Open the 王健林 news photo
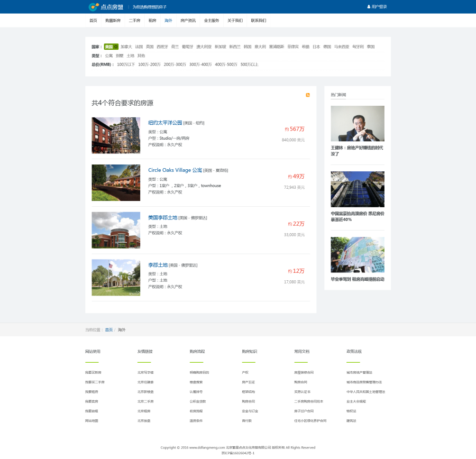This screenshot has height=459, width=476. tap(358, 123)
